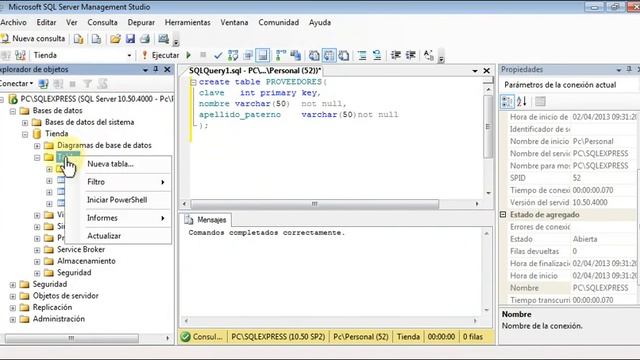The image size is (640, 360).
Task: Select the Almacenamiento folder
Action: 86,261
